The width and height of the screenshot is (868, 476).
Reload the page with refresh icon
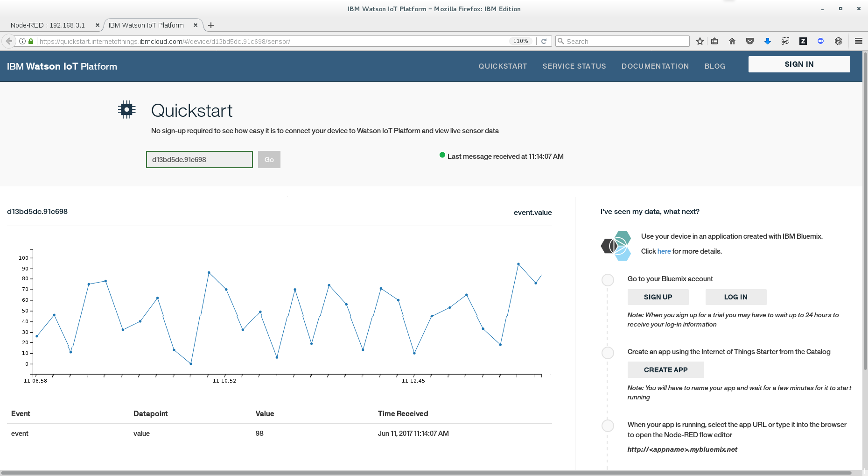pyautogui.click(x=544, y=41)
